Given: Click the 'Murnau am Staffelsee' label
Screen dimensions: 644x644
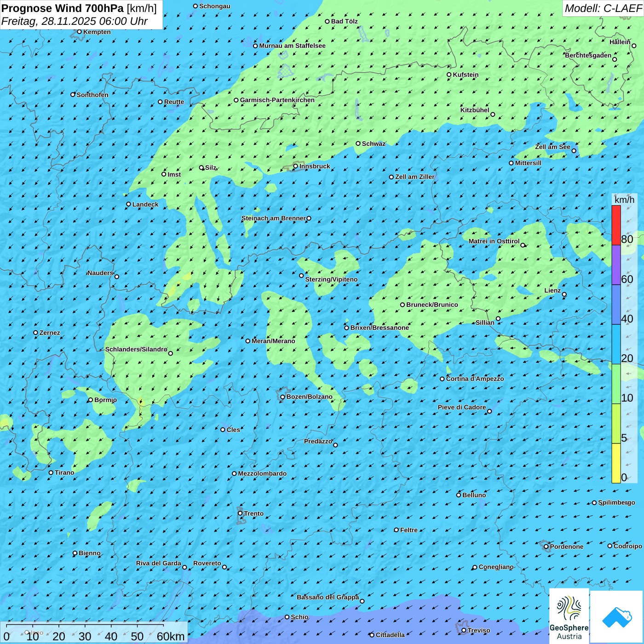Looking at the screenshot, I should (292, 46).
